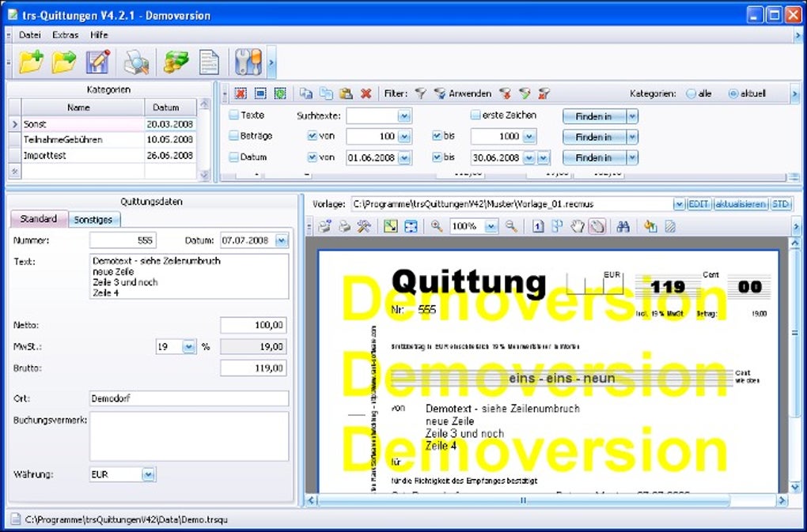
Task: Click the crossed tools icon in preview toolbar
Action: click(364, 226)
